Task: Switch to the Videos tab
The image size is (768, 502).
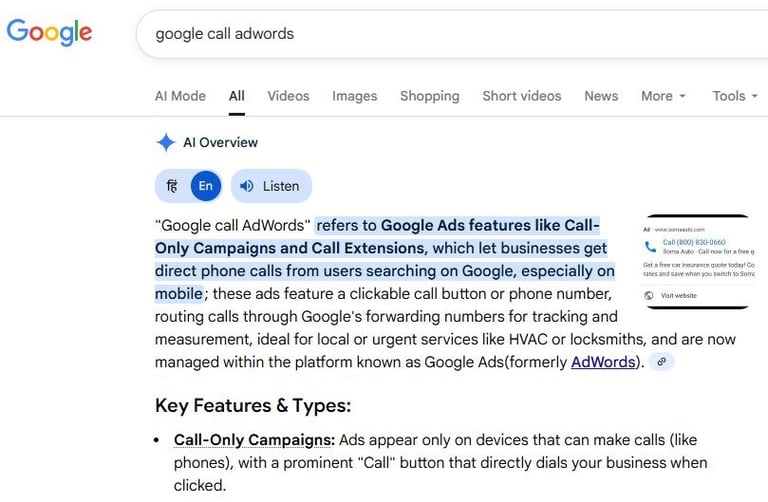Action: (x=288, y=96)
